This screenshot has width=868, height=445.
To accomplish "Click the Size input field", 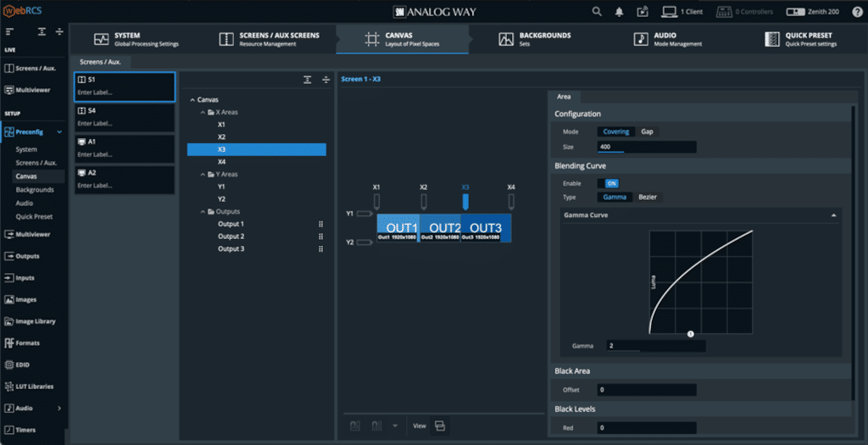I will (x=646, y=147).
